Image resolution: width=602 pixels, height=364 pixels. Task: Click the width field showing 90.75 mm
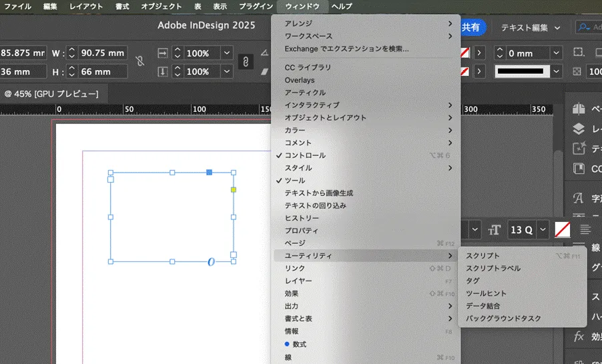103,53
